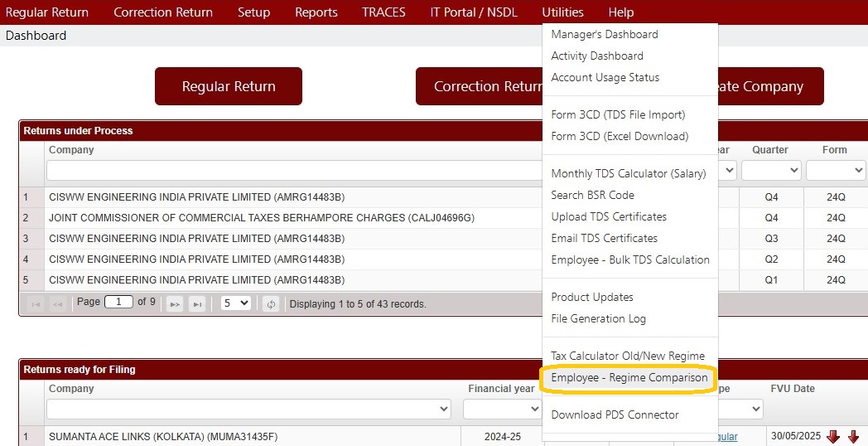The height and width of the screenshot is (446, 868).
Task: Jump to last page of returns under process
Action: [197, 304]
